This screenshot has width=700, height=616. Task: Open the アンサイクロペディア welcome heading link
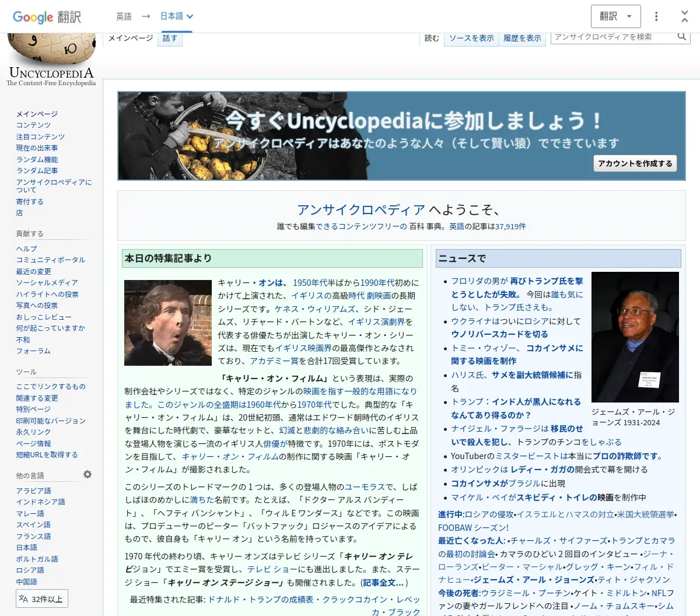pyautogui.click(x=361, y=210)
